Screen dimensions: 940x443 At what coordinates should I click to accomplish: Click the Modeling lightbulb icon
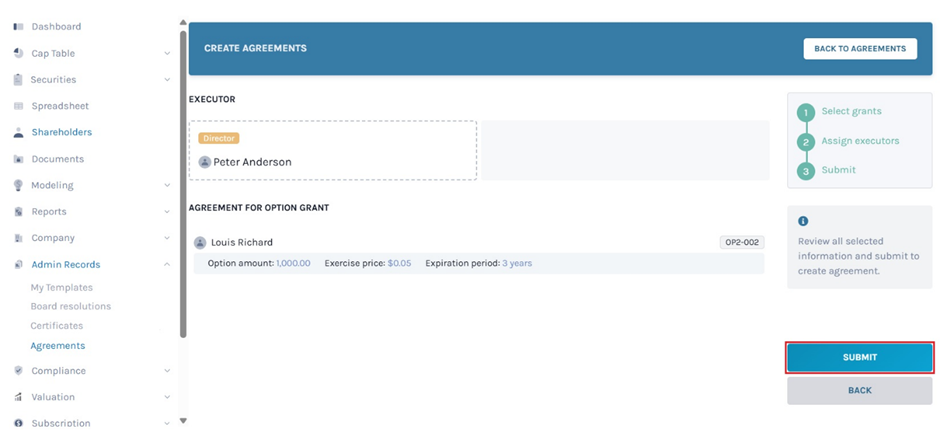(18, 185)
